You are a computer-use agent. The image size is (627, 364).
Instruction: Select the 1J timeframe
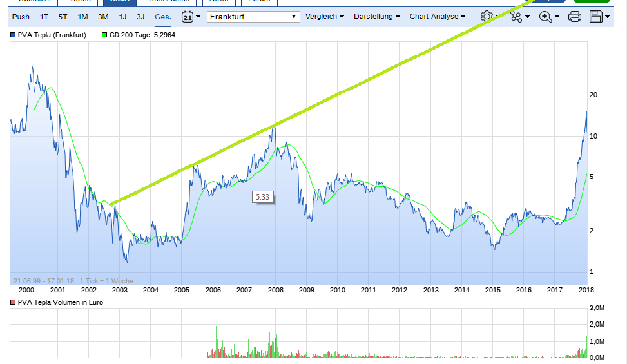click(123, 17)
